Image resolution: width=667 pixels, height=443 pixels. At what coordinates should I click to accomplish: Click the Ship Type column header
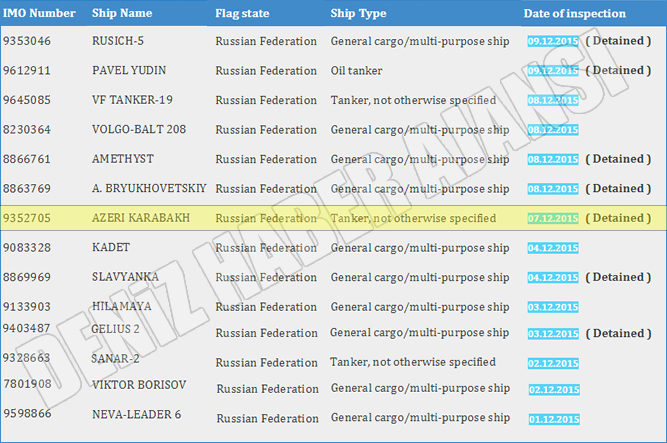[360, 14]
